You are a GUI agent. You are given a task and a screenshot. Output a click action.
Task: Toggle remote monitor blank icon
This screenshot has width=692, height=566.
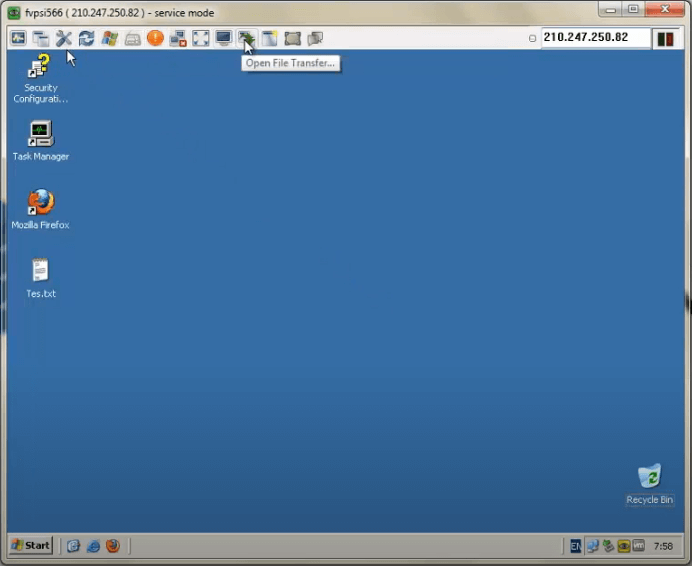click(x=224, y=38)
